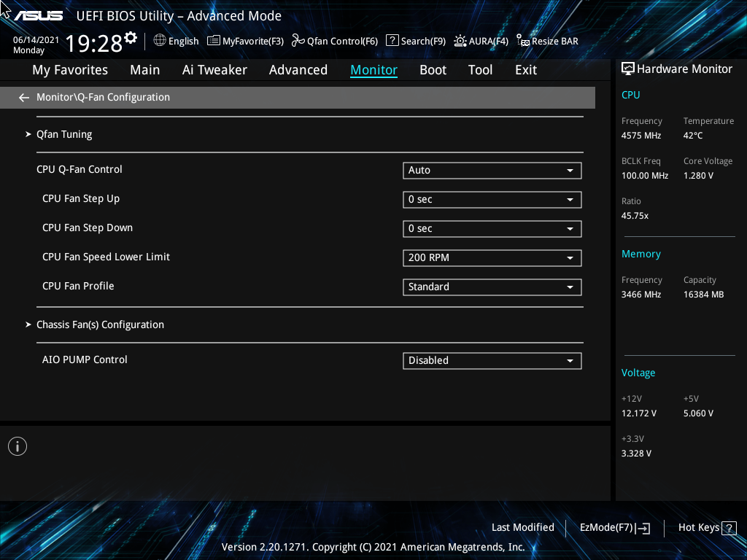The width and height of the screenshot is (747, 560).
Task: Click Resize BAR label
Action: point(555,42)
